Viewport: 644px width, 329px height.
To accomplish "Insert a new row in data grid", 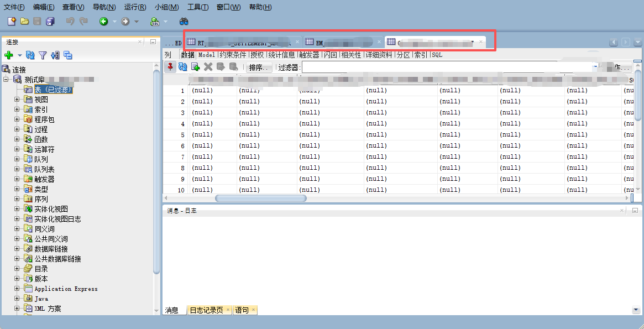I will 196,67.
